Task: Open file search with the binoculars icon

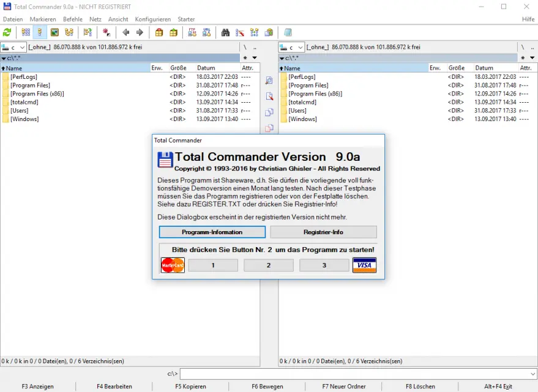Action: coord(225,32)
